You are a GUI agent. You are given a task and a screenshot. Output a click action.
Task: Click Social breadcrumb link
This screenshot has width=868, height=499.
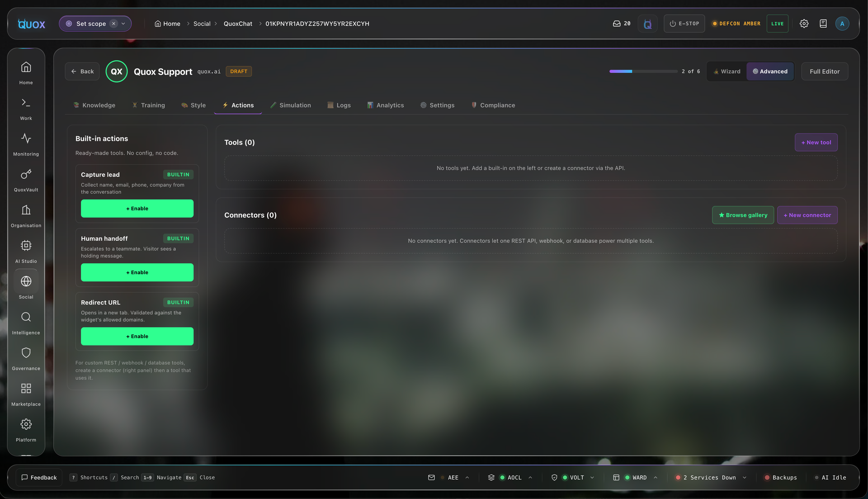point(202,24)
